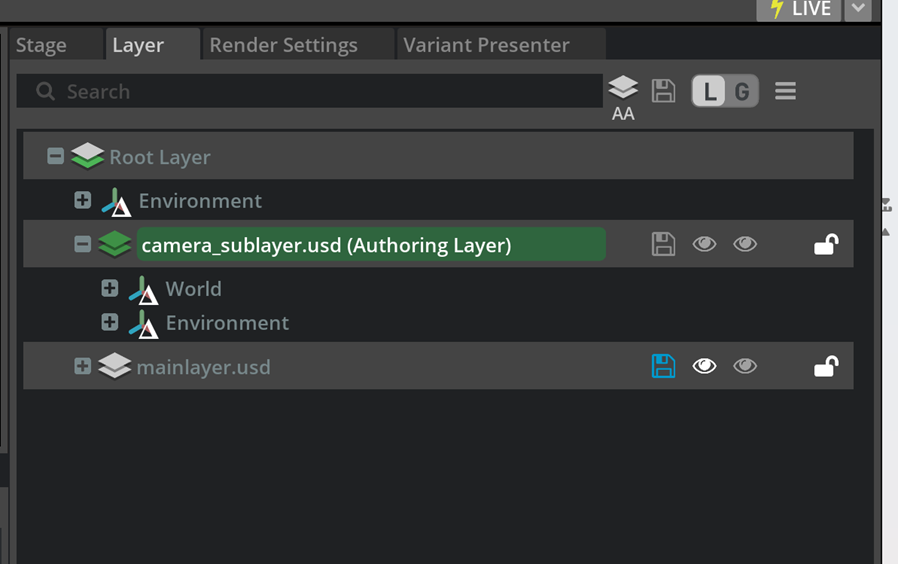The height and width of the screenshot is (564, 898).
Task: Click the save all layers icon beside search
Action: coord(663,91)
